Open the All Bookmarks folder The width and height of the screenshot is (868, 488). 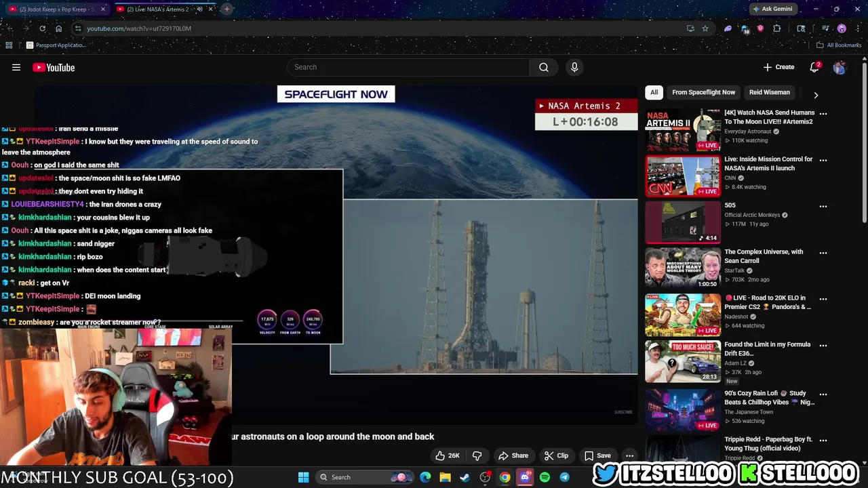(839, 45)
